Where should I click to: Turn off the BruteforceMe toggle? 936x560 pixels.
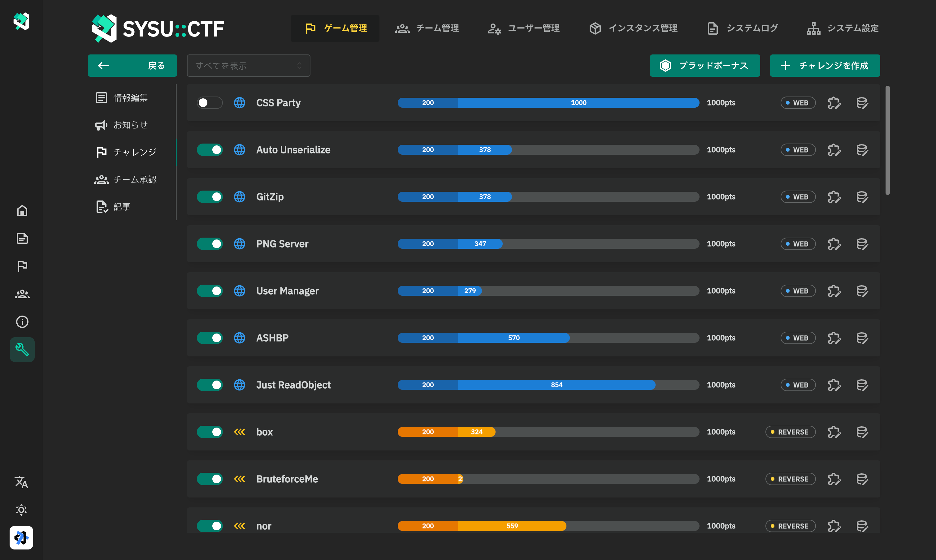pos(210,479)
